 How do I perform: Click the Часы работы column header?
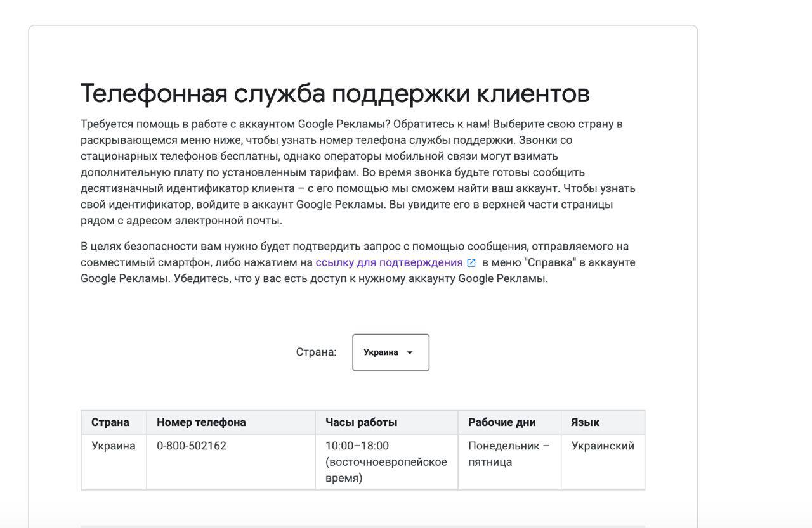pos(362,422)
